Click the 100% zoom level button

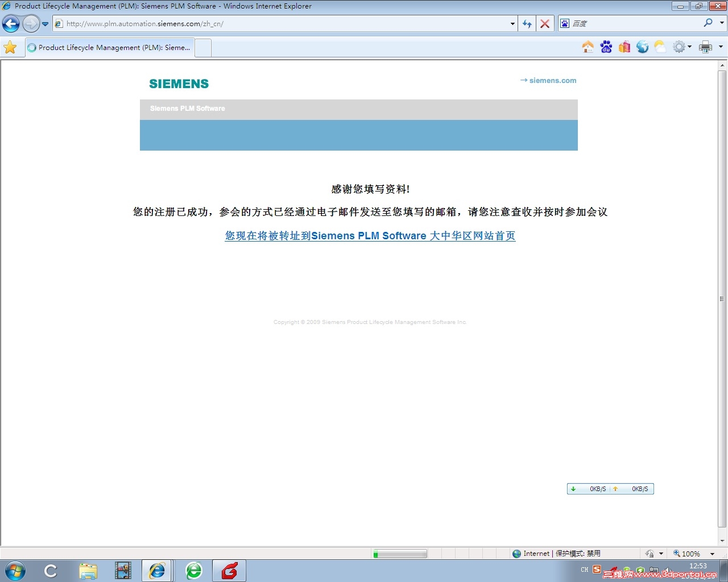(686, 554)
